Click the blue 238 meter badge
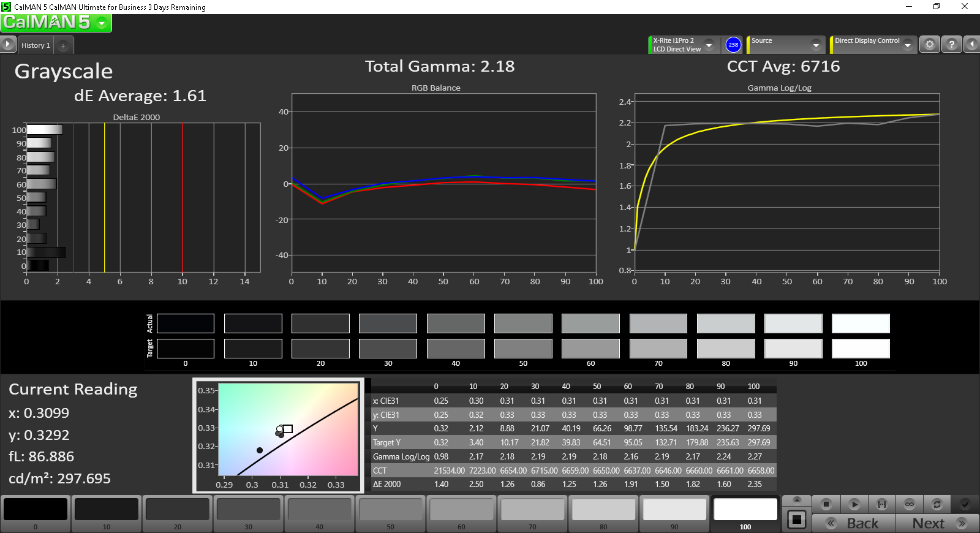 pyautogui.click(x=733, y=45)
